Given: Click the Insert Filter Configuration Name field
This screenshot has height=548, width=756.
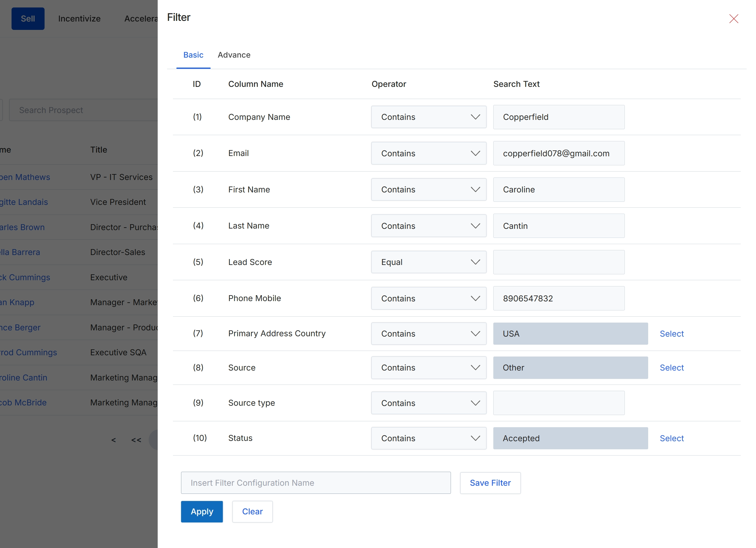Looking at the screenshot, I should point(316,483).
